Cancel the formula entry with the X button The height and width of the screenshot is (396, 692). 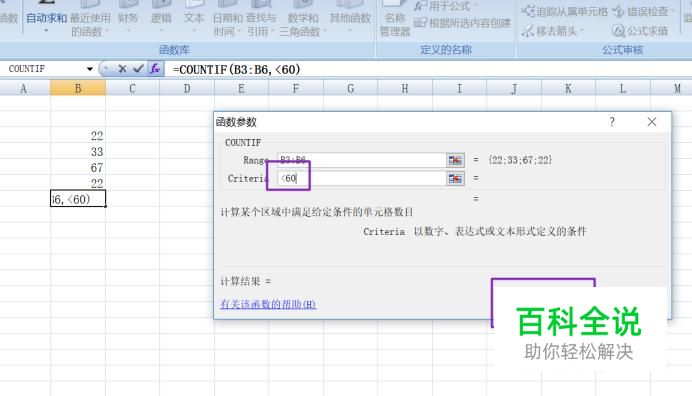pyautogui.click(x=122, y=69)
